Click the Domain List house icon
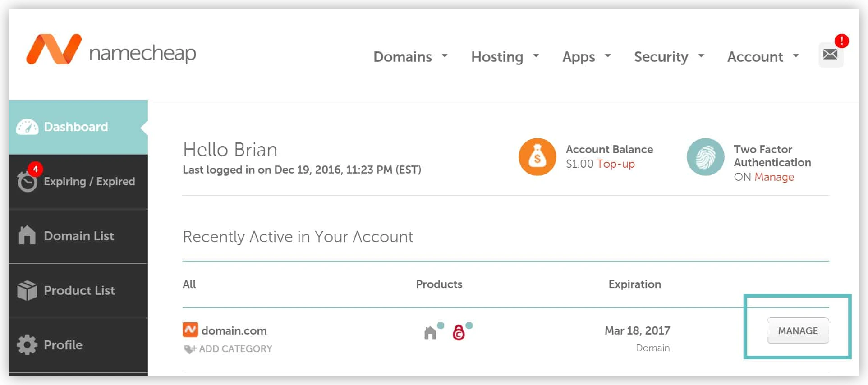The height and width of the screenshot is (385, 868). point(27,235)
